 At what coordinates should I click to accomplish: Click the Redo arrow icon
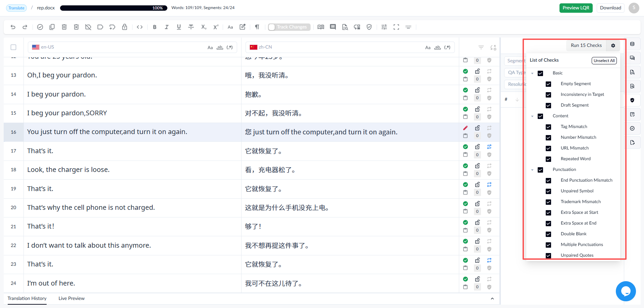pos(25,27)
